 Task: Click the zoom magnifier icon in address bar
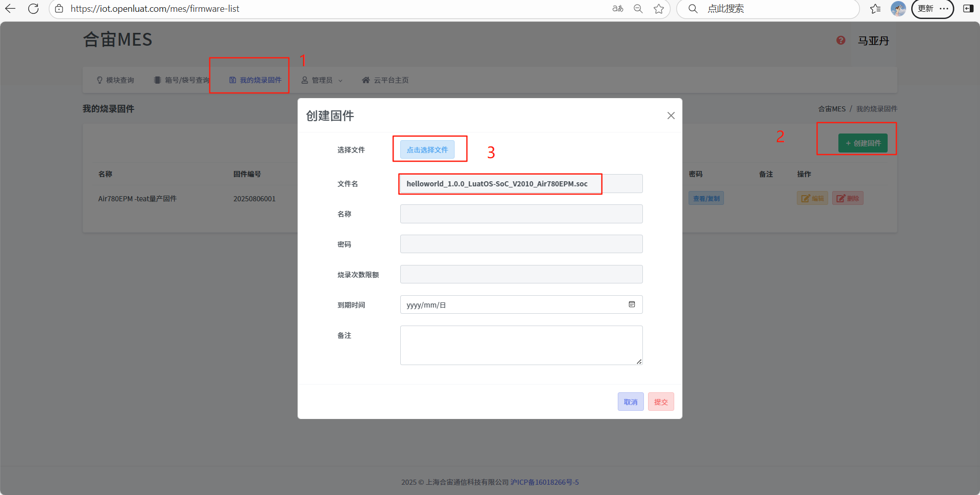click(638, 9)
